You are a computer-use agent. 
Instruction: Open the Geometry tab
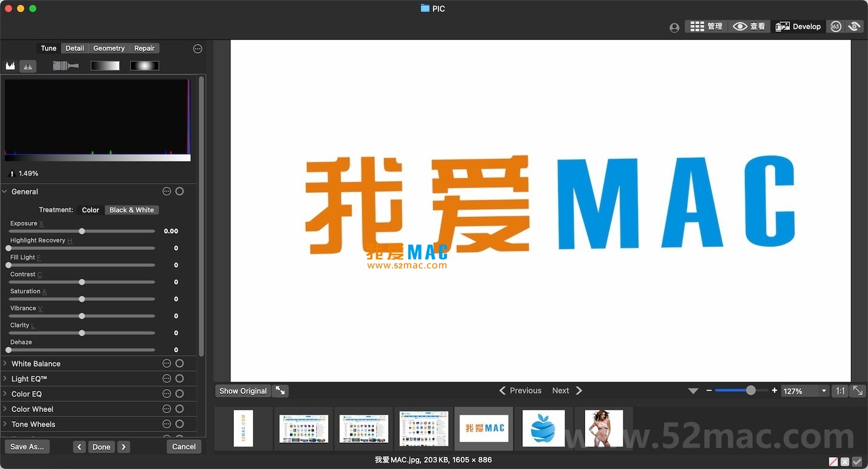coord(109,48)
